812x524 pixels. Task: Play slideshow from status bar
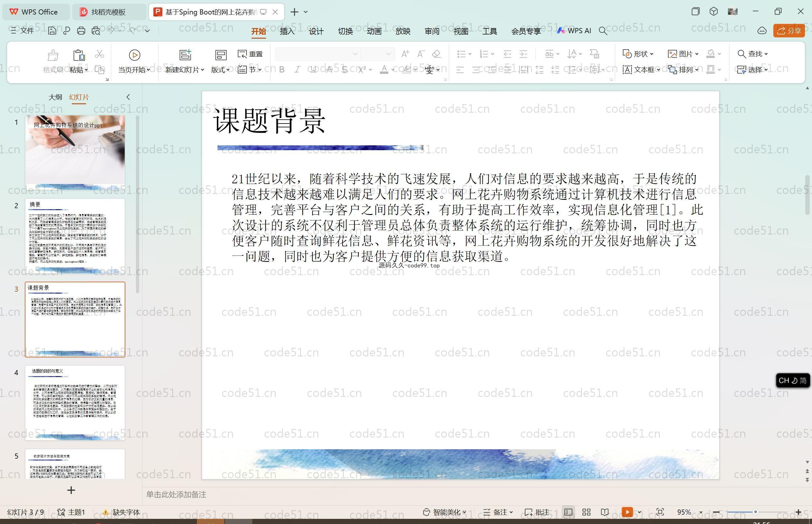pos(627,512)
